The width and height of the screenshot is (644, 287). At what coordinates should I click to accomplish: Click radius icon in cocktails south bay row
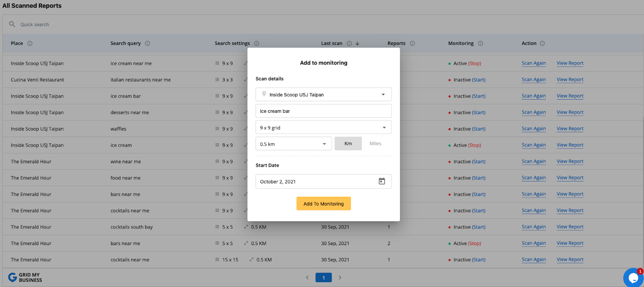tap(246, 227)
